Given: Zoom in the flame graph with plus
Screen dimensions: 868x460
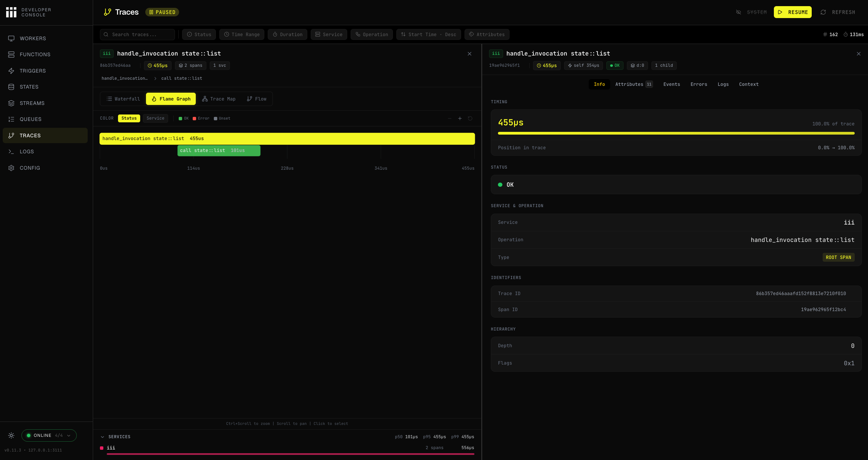Looking at the screenshot, I should [x=460, y=119].
